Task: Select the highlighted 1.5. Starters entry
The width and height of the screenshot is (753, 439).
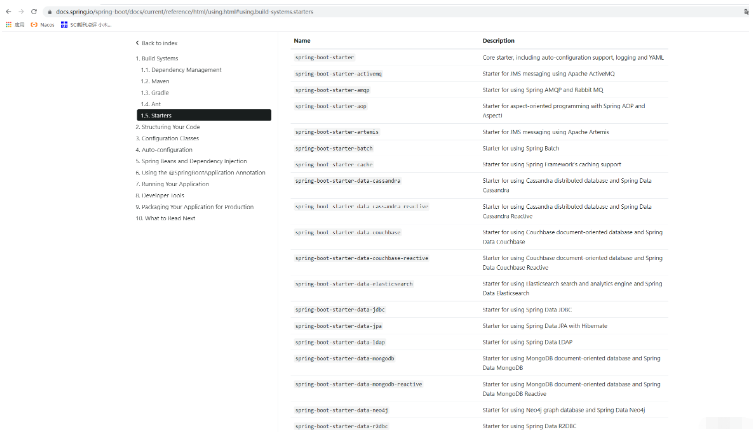Action: [x=204, y=115]
